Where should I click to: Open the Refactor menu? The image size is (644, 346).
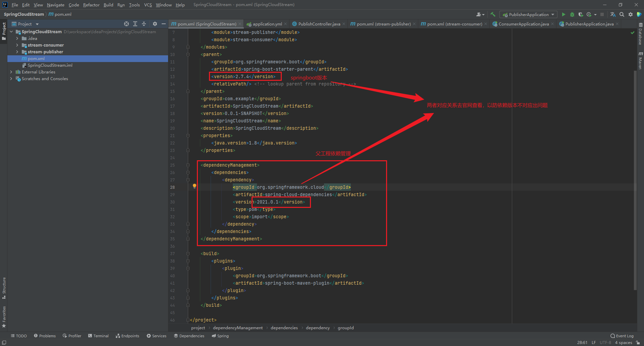tap(91, 5)
